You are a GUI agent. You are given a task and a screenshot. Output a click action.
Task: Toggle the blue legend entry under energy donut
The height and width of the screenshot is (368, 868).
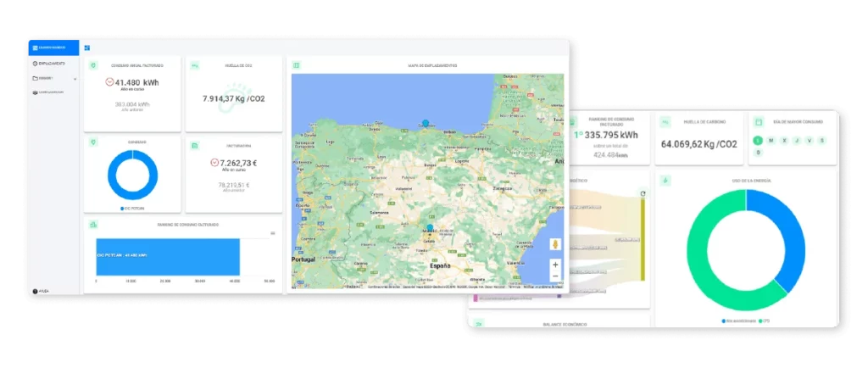click(x=739, y=321)
